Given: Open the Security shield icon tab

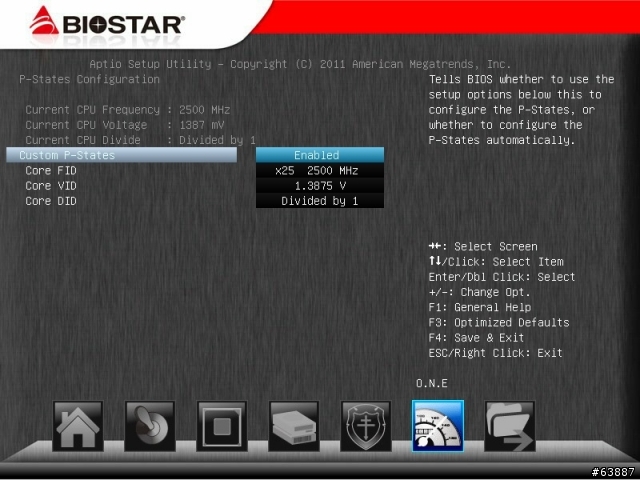Looking at the screenshot, I should click(x=366, y=426).
